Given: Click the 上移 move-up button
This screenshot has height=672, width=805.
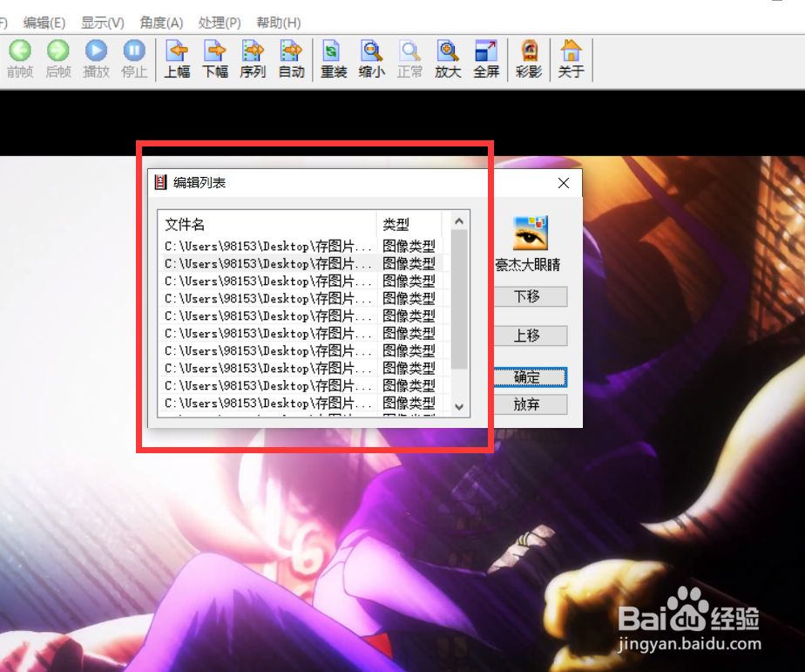Looking at the screenshot, I should click(530, 336).
